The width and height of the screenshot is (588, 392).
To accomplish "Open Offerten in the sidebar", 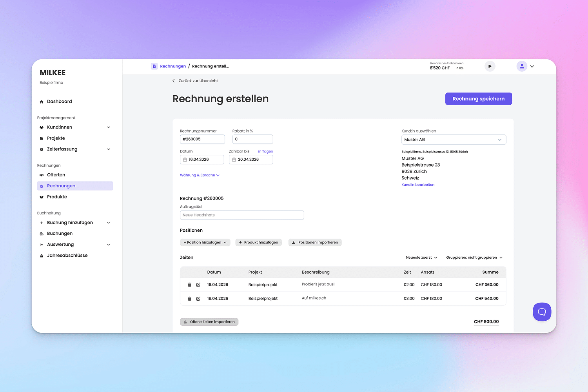I will coord(56,175).
